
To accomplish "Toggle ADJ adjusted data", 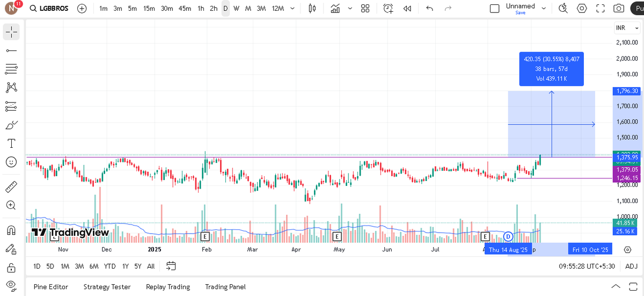I will click(x=631, y=266).
